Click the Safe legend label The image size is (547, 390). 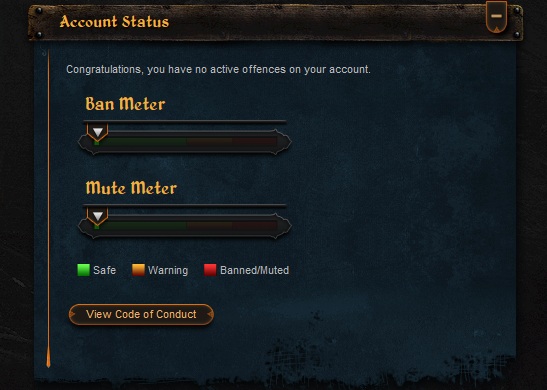104,270
